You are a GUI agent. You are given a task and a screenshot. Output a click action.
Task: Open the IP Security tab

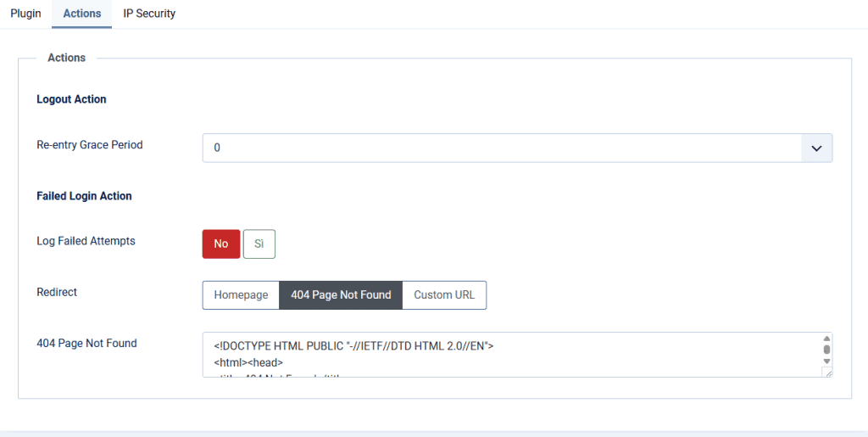[149, 14]
